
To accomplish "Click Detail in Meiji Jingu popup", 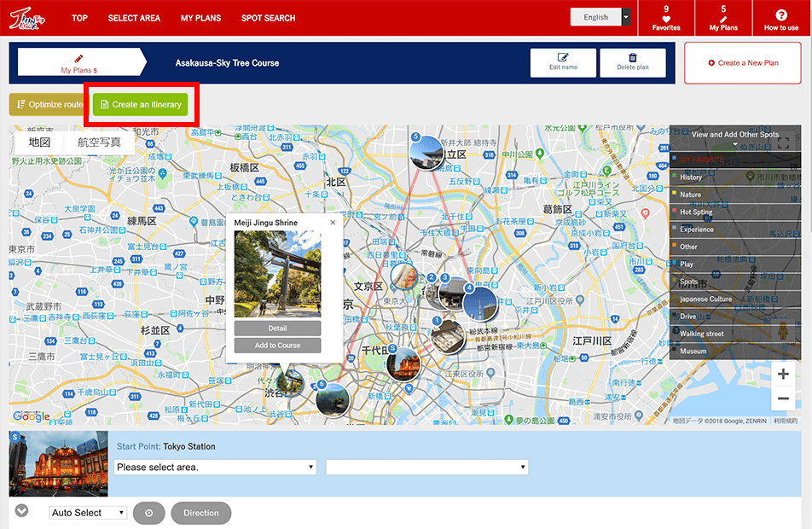I will pos(277,328).
